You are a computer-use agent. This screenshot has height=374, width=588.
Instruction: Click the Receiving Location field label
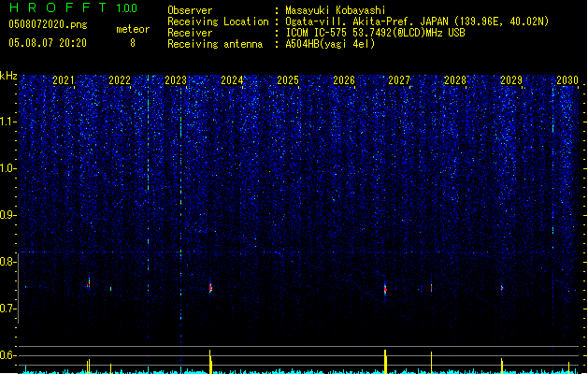point(218,22)
